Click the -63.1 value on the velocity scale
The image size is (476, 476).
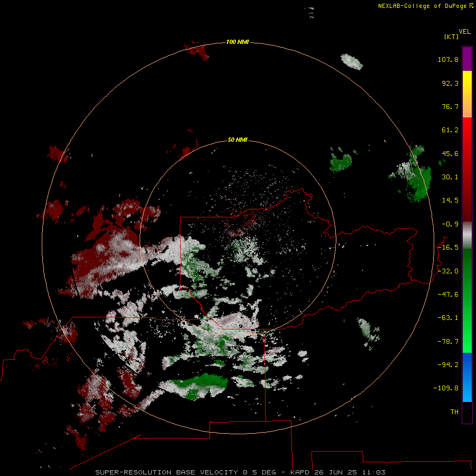448,318
